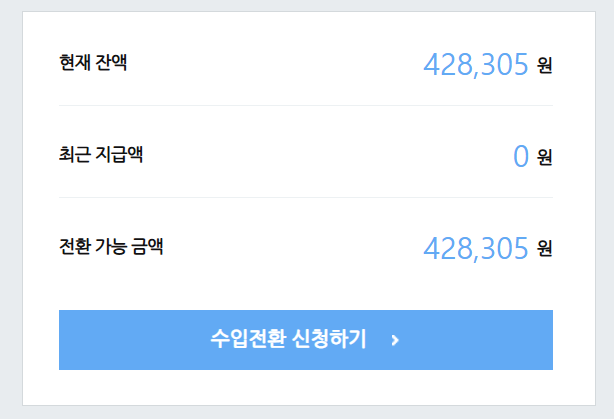Image resolution: width=614 pixels, height=419 pixels.
Task: Click the 수입전환 신청하기 button
Action: click(305, 340)
